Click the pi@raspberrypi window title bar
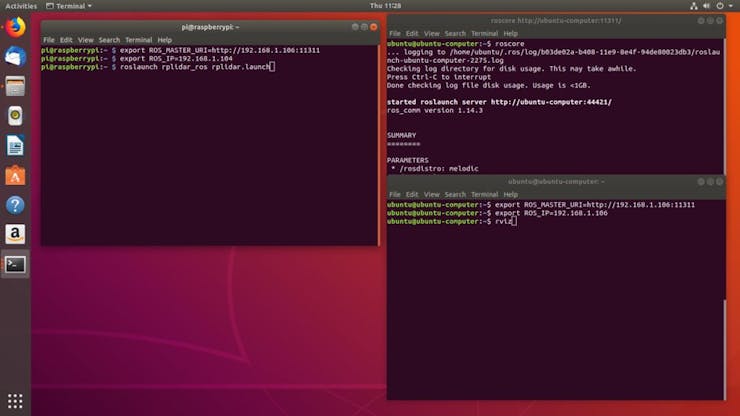The height and width of the screenshot is (416, 740). click(x=210, y=27)
